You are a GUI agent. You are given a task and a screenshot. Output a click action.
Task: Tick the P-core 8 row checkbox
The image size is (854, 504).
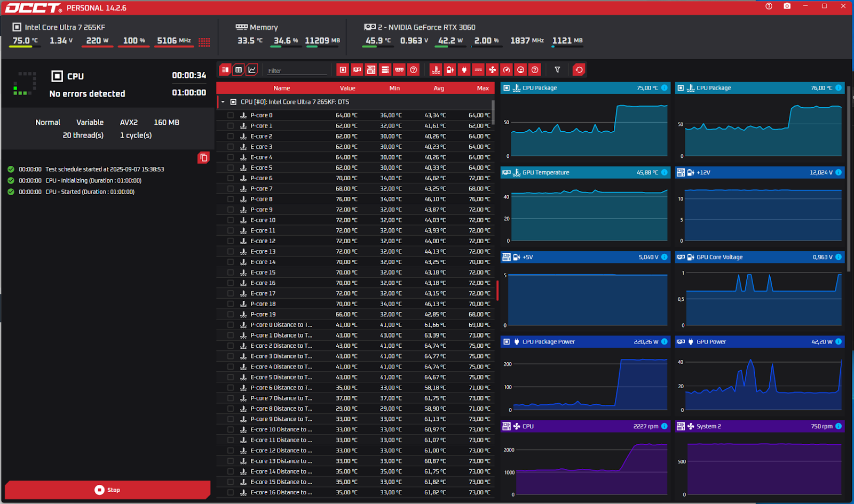tap(231, 199)
